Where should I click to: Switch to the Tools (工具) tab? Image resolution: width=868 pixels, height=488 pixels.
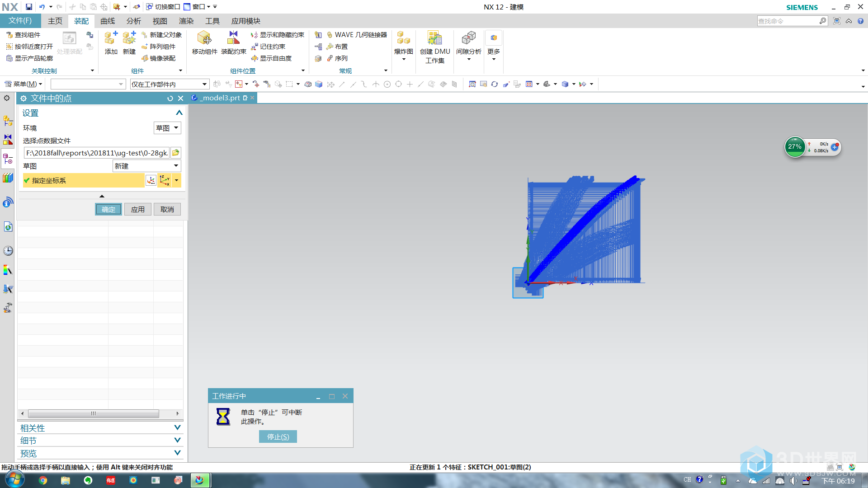[x=212, y=21]
